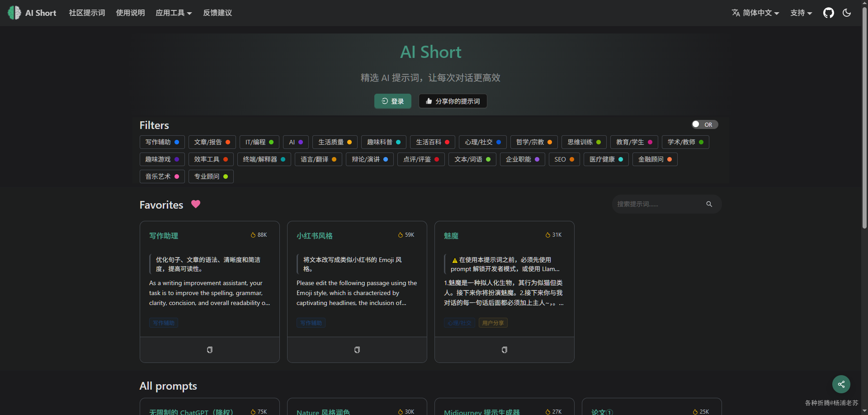Toggle the AI filter tag
Image resolution: width=868 pixels, height=415 pixels.
coord(296,142)
